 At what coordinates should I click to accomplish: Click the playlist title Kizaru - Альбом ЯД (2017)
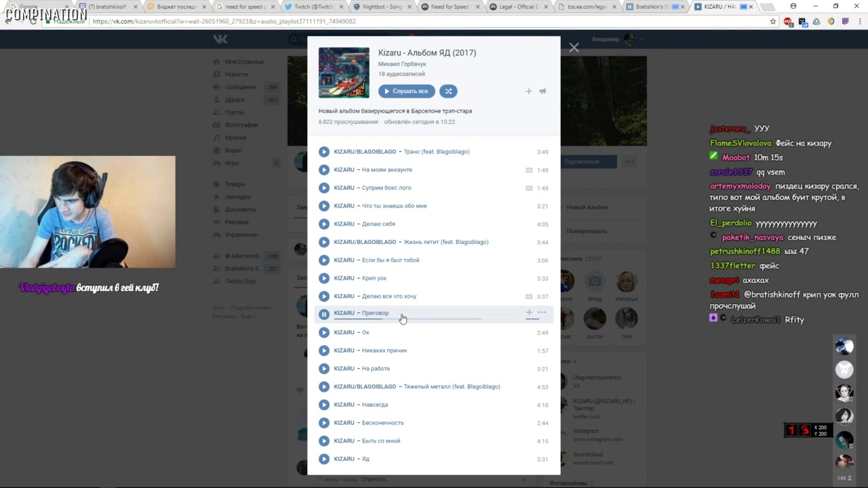tap(427, 53)
